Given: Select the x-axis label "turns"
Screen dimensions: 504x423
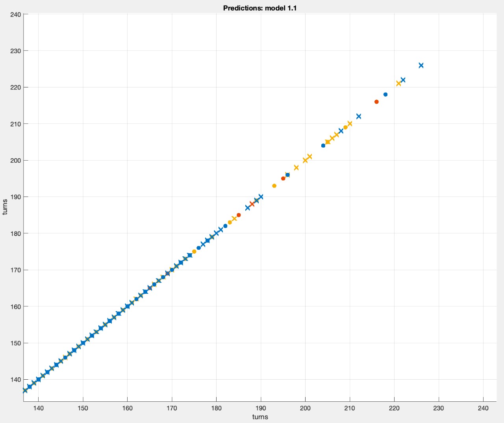Looking at the screenshot, I should click(x=260, y=417).
